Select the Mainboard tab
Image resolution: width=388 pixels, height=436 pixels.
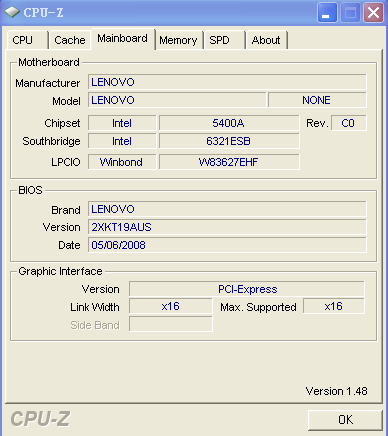(x=123, y=39)
